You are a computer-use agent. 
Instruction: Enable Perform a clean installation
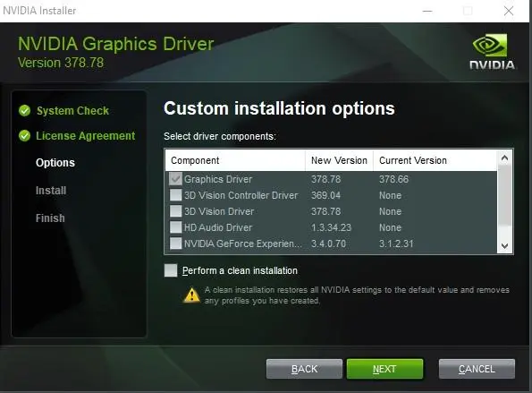tap(171, 270)
